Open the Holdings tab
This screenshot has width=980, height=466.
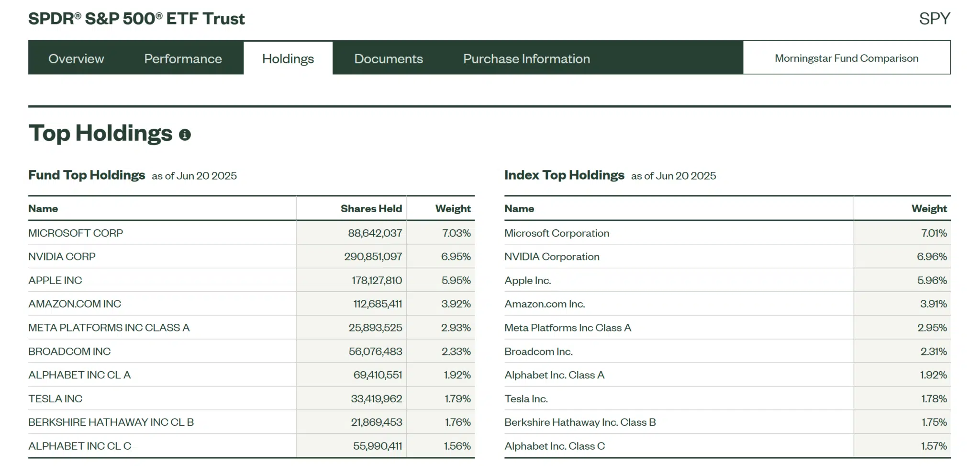(x=288, y=58)
